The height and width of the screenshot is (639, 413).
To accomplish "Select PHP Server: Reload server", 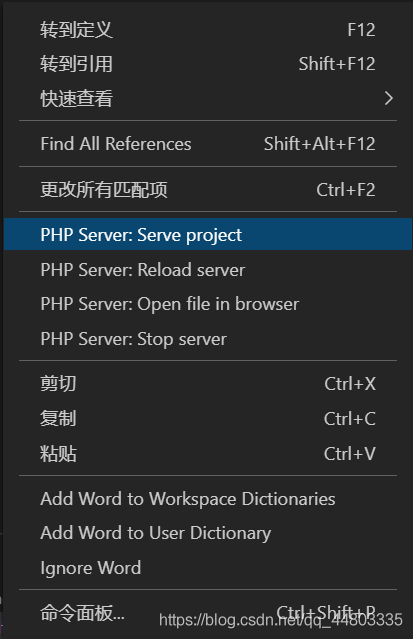I will (208, 270).
